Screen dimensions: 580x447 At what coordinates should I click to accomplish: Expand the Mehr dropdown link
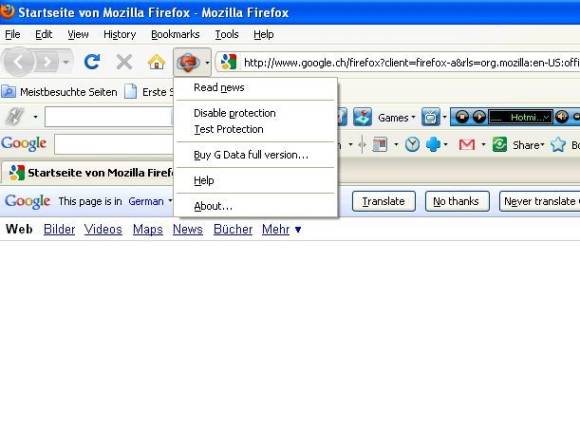coord(281,229)
